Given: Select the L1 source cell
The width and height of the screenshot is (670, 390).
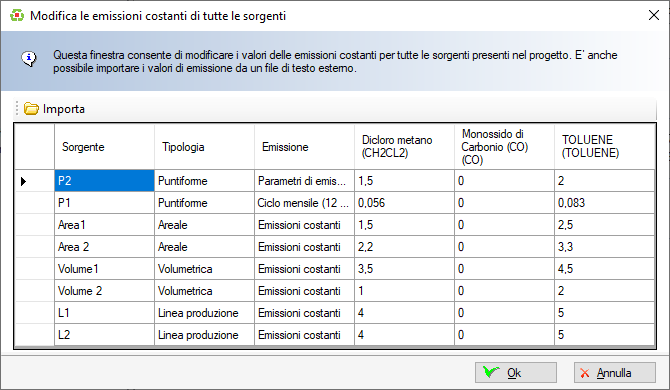Looking at the screenshot, I should [x=104, y=313].
